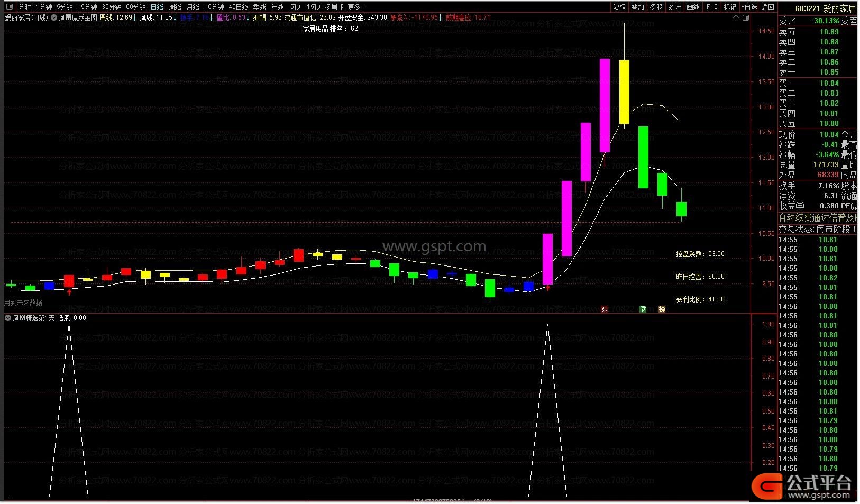Click the 卖一 10.85 order row
Image resolution: width=860 pixels, height=504 pixels.
[817, 72]
